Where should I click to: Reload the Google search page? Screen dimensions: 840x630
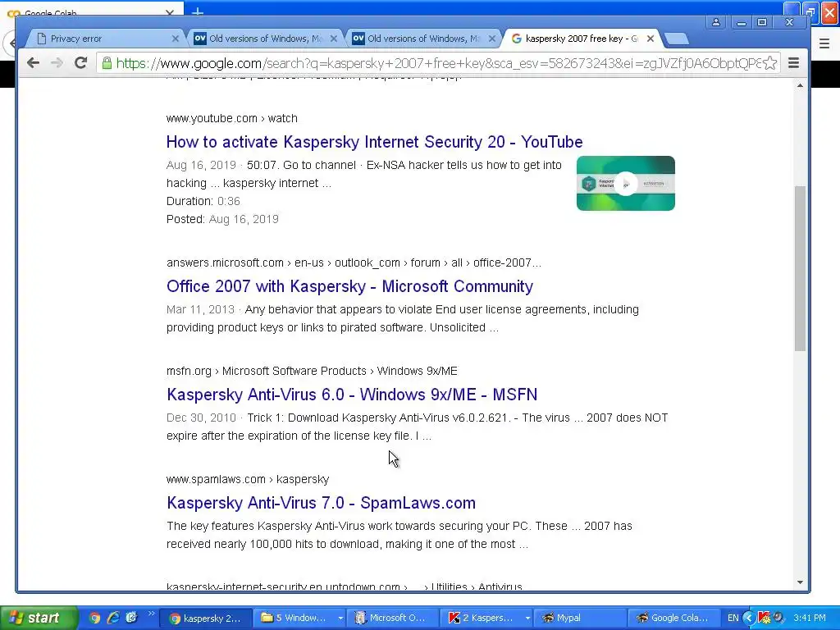81,63
